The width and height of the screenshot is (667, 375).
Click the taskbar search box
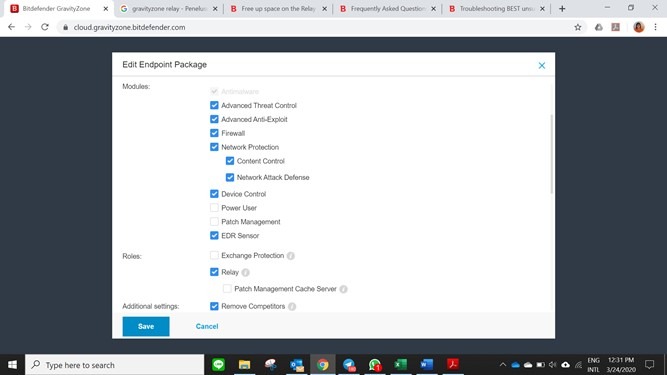pyautogui.click(x=115, y=365)
